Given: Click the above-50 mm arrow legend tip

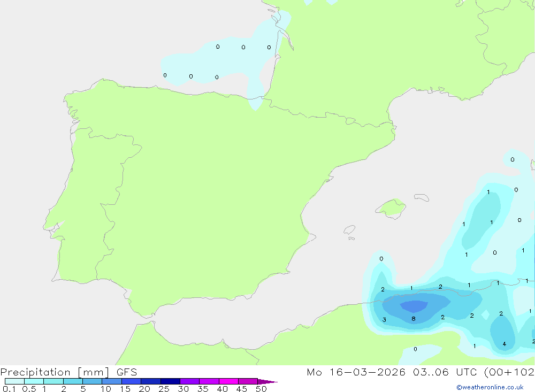Looking at the screenshot, I should [x=267, y=382].
